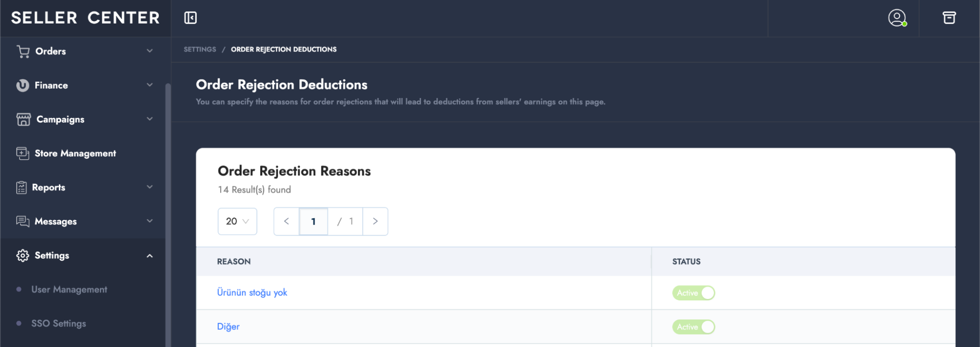Disable the Diğer reason Active toggle
Viewport: 980px width, 347px height.
tap(693, 327)
